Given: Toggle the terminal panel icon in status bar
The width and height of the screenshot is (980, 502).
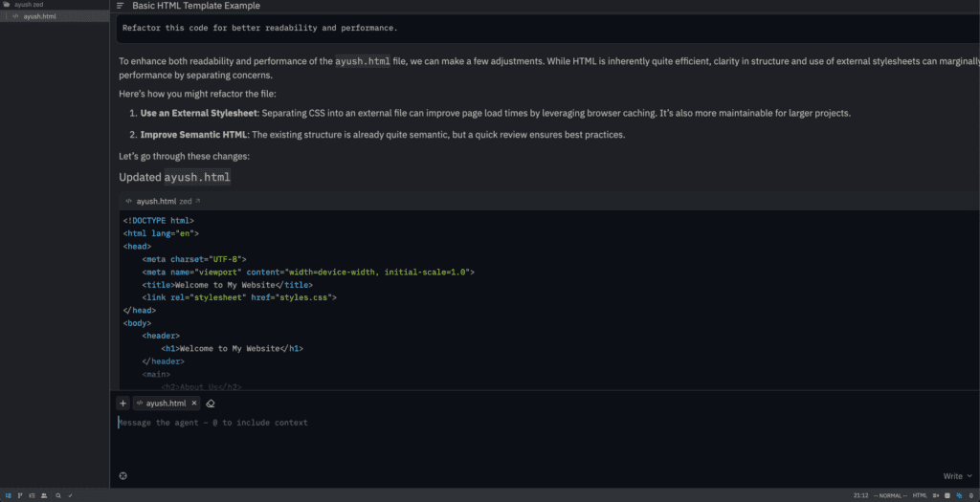Looking at the screenshot, I should [947, 495].
